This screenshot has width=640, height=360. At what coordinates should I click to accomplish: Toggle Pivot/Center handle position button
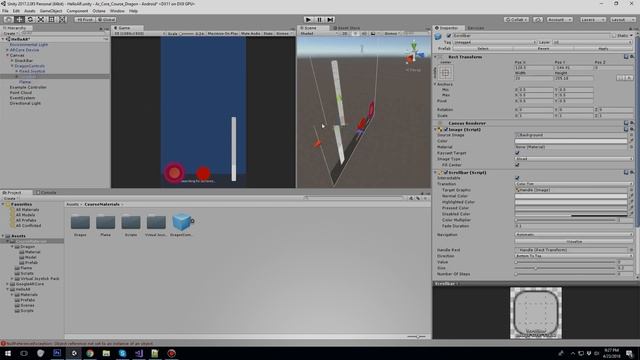(84, 19)
